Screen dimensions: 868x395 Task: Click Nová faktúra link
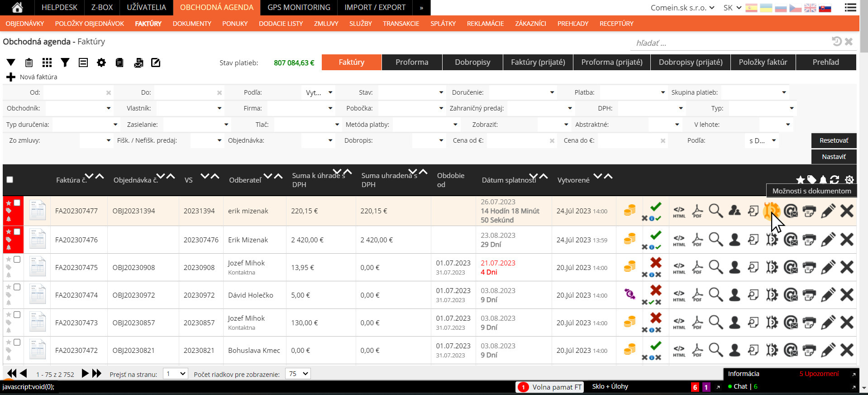tap(38, 77)
